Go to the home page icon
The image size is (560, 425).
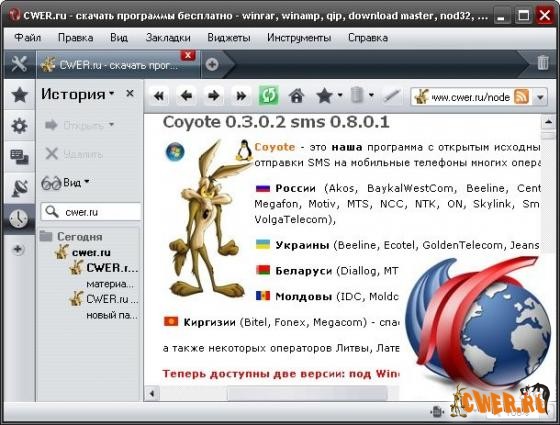coord(296,96)
